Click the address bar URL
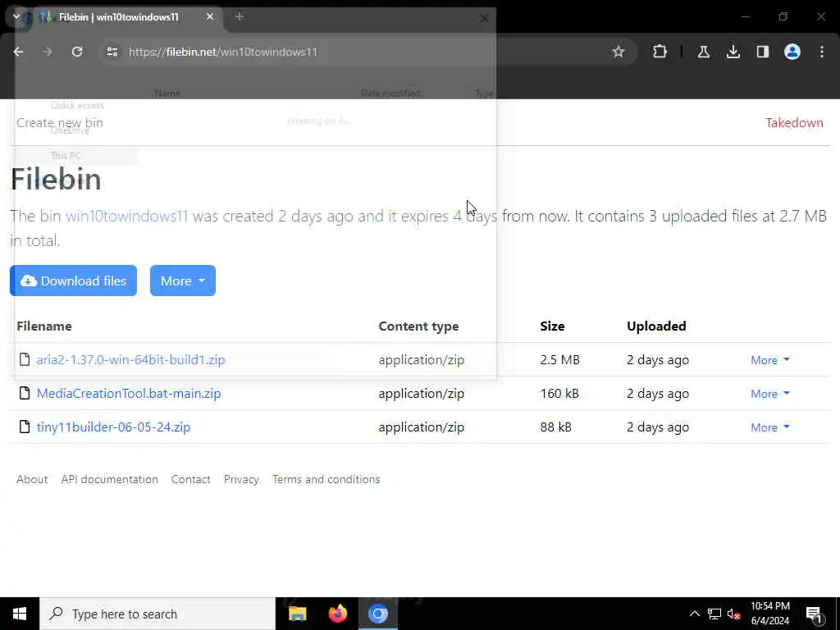 click(223, 52)
